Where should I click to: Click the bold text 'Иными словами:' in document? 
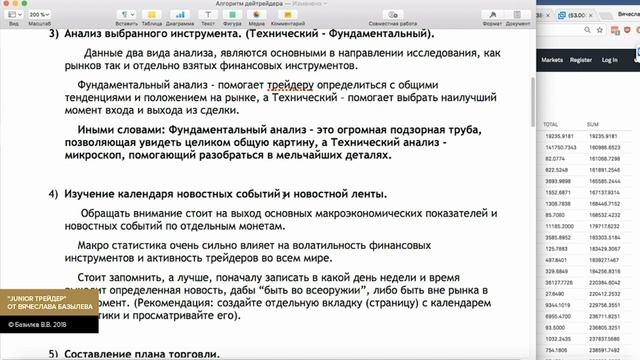coord(121,130)
